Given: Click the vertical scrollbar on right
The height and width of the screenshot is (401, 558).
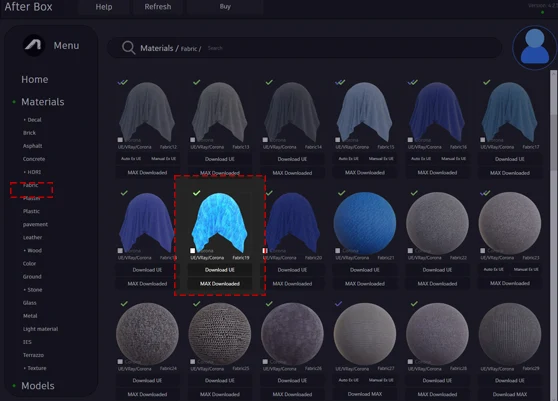Looking at the screenshot, I should pyautogui.click(x=553, y=93).
